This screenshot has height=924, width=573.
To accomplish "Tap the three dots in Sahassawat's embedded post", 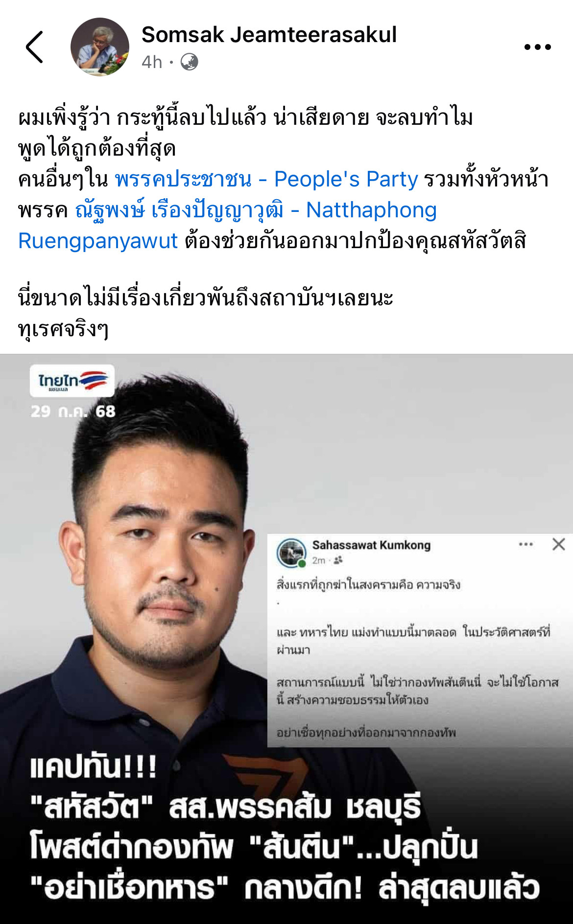I will (x=526, y=544).
